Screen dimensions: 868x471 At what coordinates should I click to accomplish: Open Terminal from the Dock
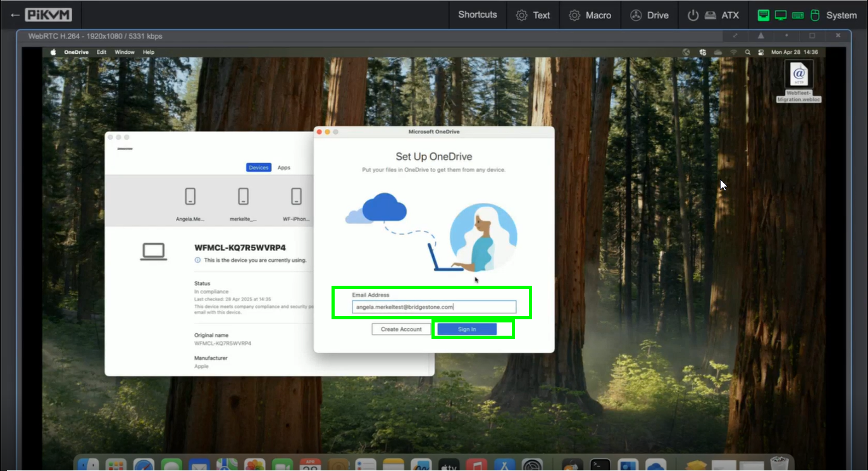[600, 465]
